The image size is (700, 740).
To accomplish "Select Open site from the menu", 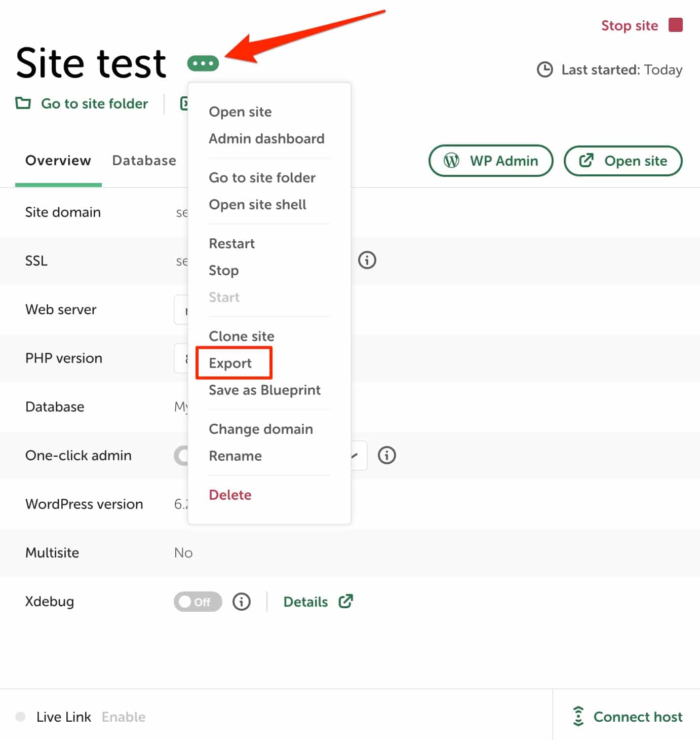I will pyautogui.click(x=240, y=112).
